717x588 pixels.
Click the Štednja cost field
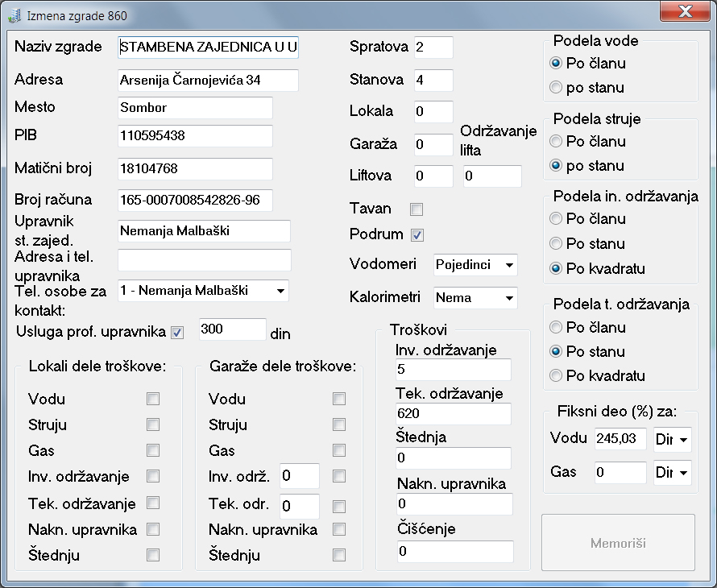pyautogui.click(x=453, y=458)
